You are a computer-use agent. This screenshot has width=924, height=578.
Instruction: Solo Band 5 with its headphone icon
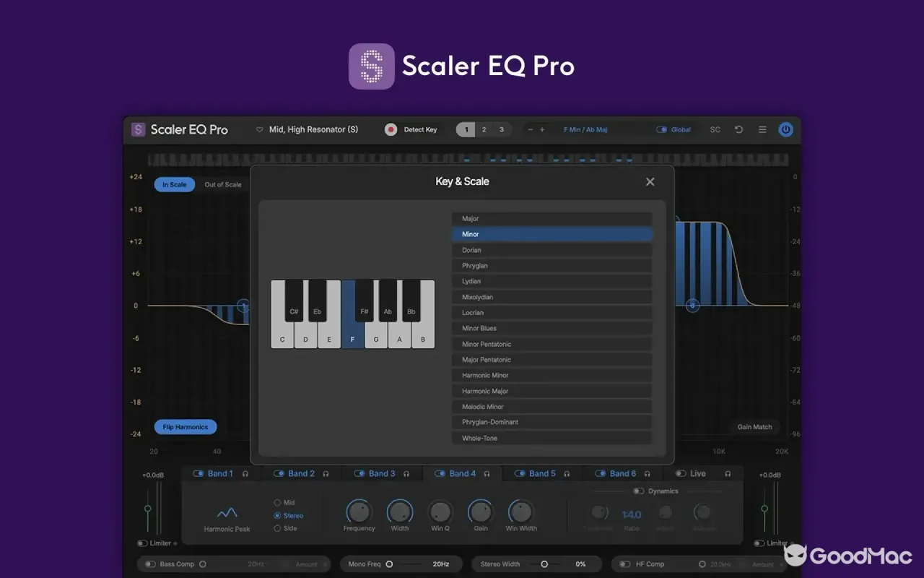(567, 474)
